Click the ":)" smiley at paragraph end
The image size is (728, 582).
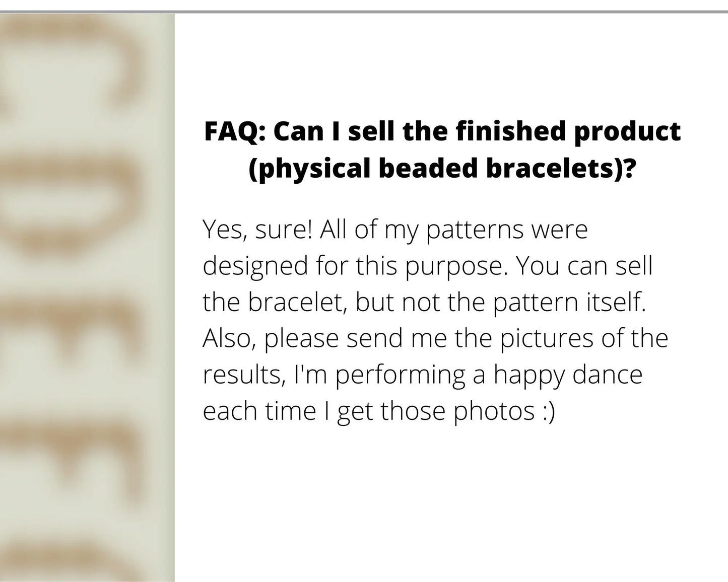548,411
